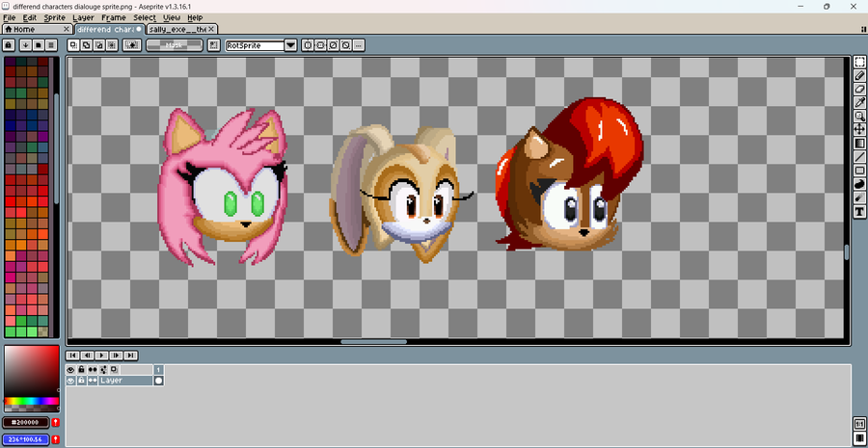Image resolution: width=868 pixels, height=448 pixels.
Task: Select the Text tool
Action: 859,211
